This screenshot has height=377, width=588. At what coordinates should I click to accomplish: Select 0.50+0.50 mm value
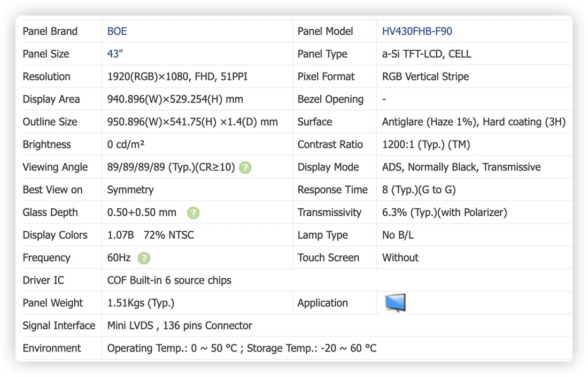(x=142, y=212)
